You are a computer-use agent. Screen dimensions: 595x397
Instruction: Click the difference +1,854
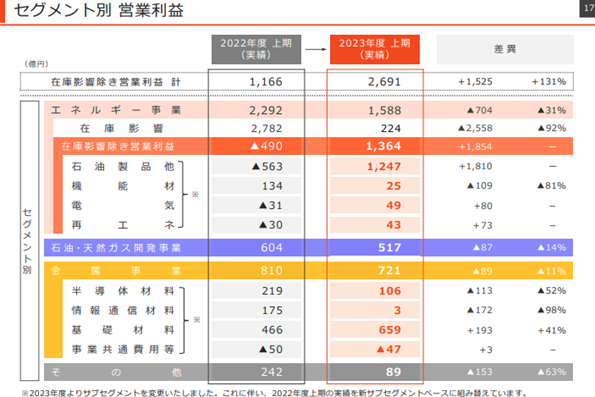(x=475, y=147)
